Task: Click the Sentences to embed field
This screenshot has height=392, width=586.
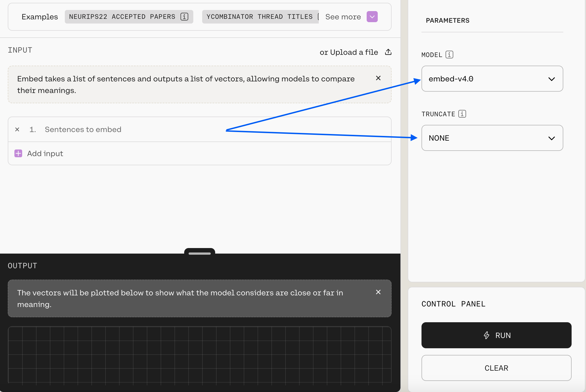Action: (83, 130)
